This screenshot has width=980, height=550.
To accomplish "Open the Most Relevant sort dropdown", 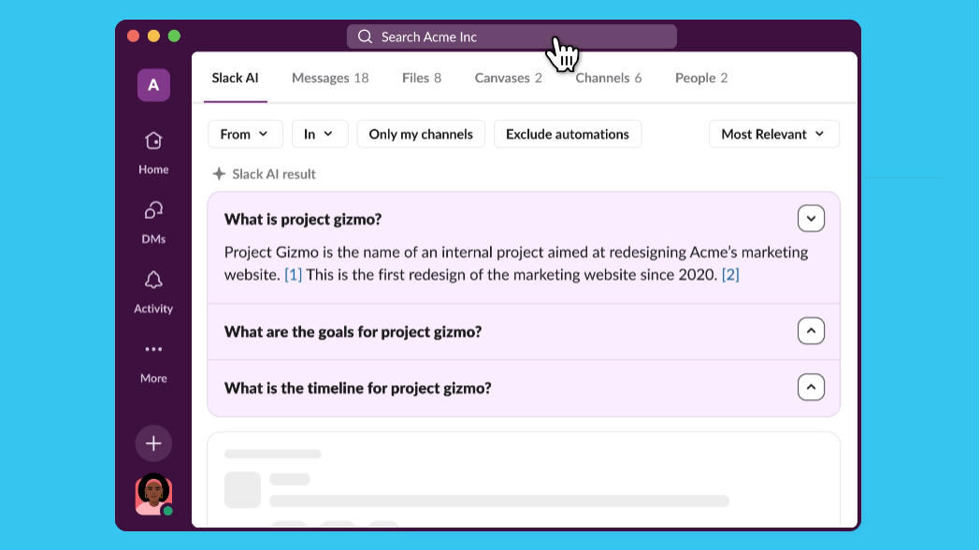I will [x=773, y=134].
